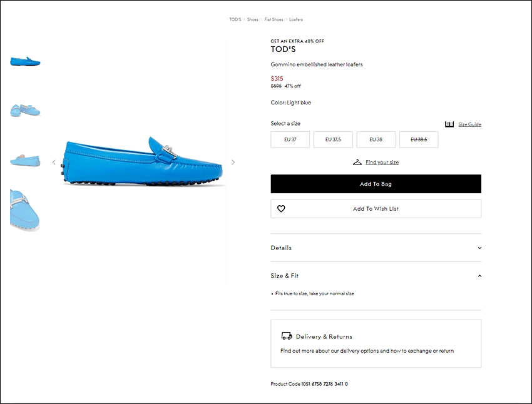This screenshot has height=404, width=532.
Task: View first side-view shoe thumbnail
Action: 25,61
